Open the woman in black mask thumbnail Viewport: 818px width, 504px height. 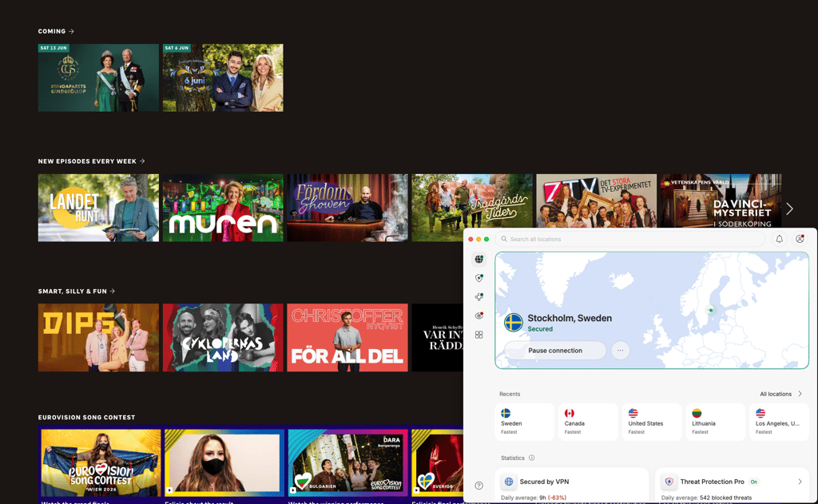pyautogui.click(x=224, y=462)
